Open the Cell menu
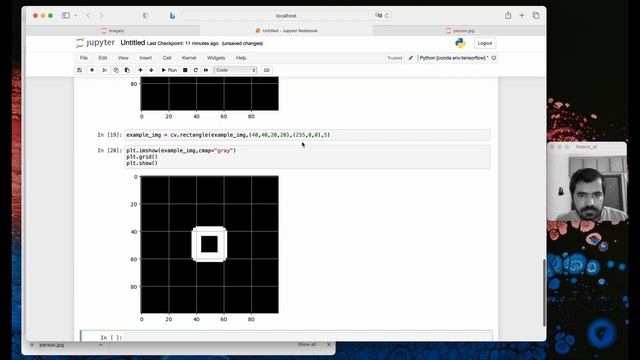This screenshot has height=360, width=640. click(x=167, y=58)
